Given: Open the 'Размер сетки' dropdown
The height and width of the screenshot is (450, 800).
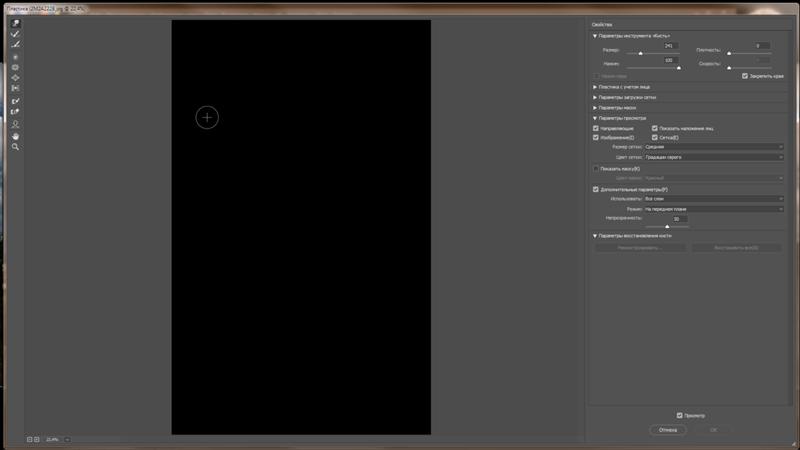Looking at the screenshot, I should point(713,147).
